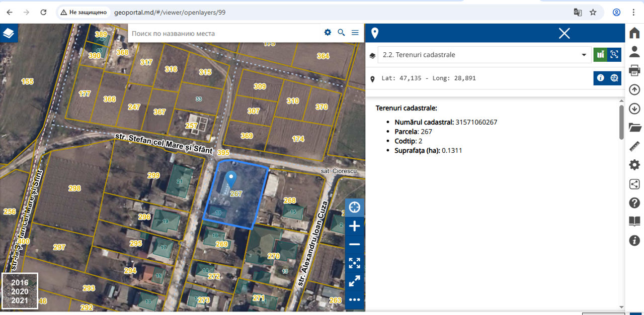The width and height of the screenshot is (644, 315).
Task: Expand more map tools with three dots
Action: click(355, 300)
